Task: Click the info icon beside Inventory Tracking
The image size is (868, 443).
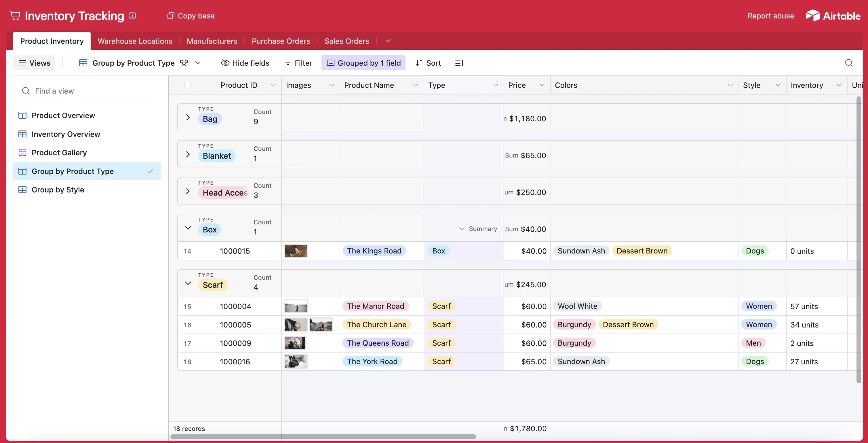Action: click(x=132, y=16)
